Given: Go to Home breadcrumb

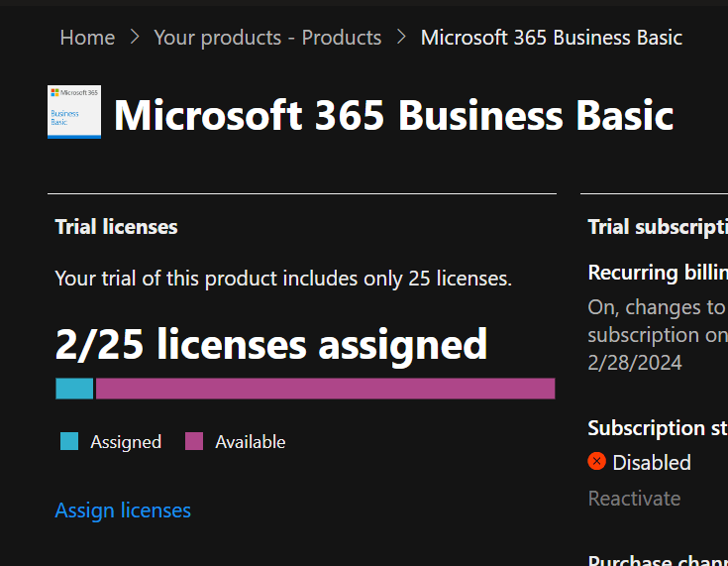Looking at the screenshot, I should 87,38.
